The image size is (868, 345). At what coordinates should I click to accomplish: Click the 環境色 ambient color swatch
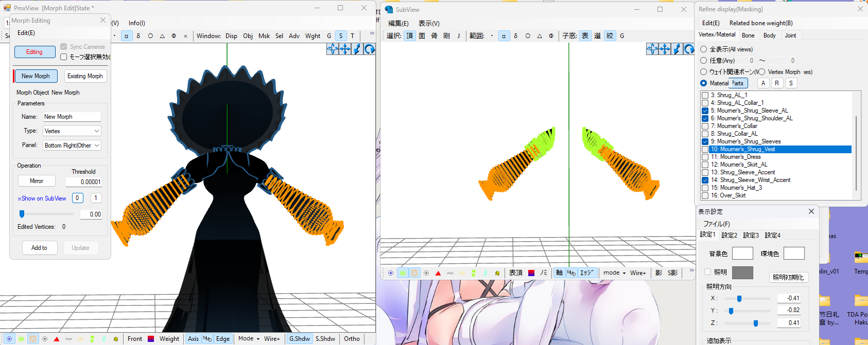click(794, 253)
